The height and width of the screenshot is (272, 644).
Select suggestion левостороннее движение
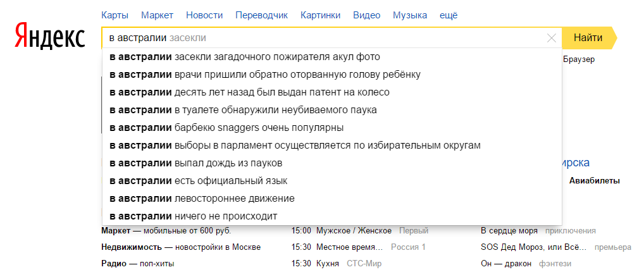[332, 199]
